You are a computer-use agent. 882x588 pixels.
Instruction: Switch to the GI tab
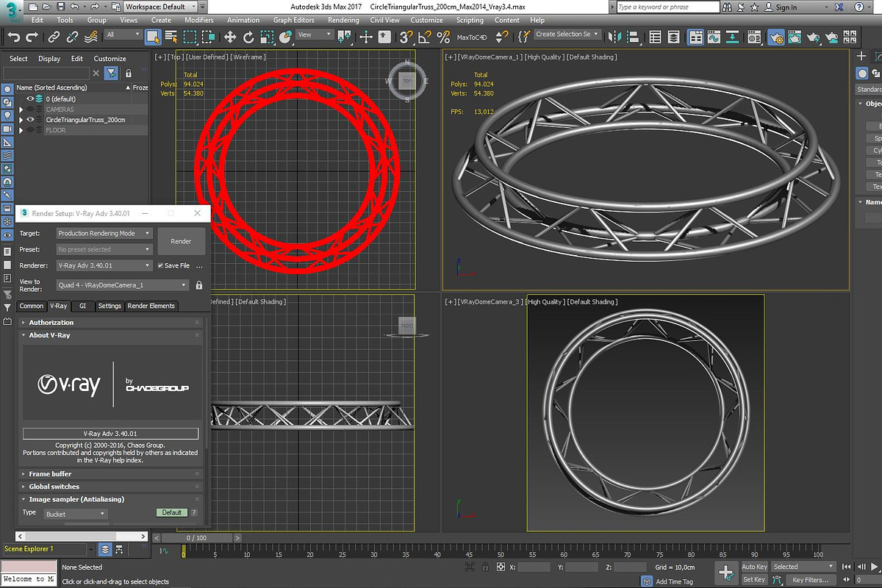click(82, 306)
